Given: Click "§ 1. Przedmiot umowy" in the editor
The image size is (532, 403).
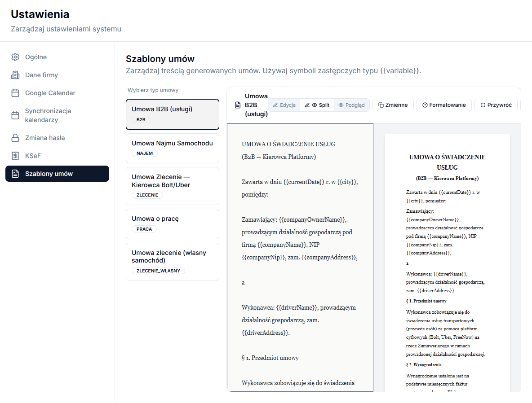Looking at the screenshot, I should click(270, 358).
